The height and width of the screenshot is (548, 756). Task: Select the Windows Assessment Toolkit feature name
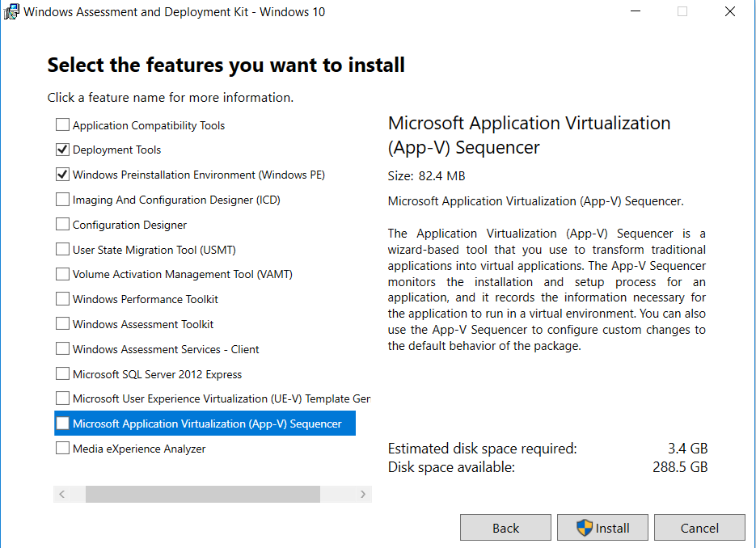click(143, 324)
